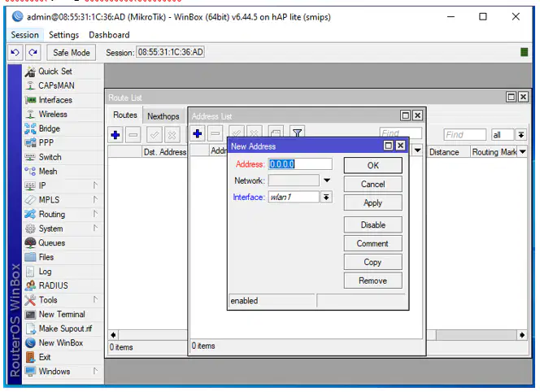
Task: Open the Dashboard menu
Action: tap(109, 35)
